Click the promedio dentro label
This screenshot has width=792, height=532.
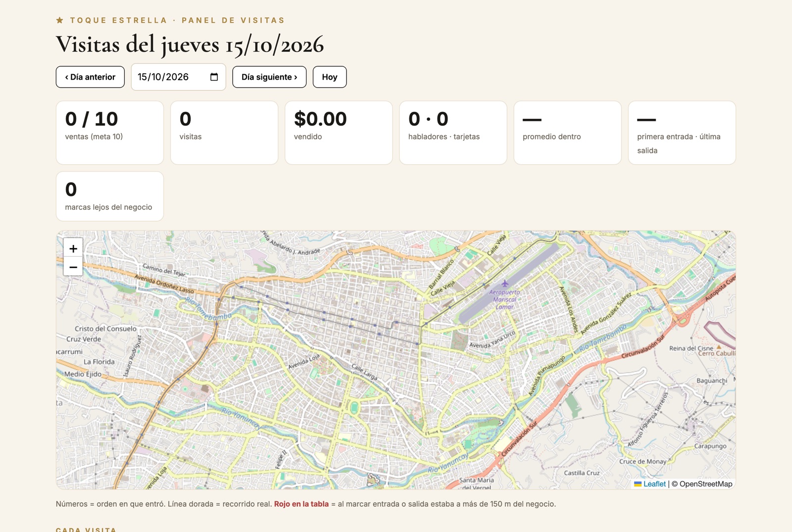click(x=552, y=137)
